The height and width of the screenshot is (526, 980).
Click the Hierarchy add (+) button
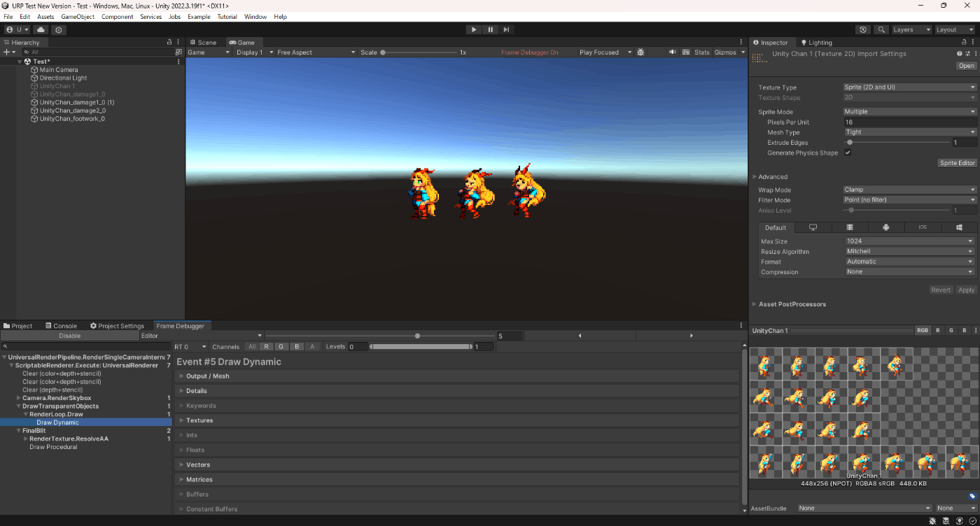(x=8, y=52)
